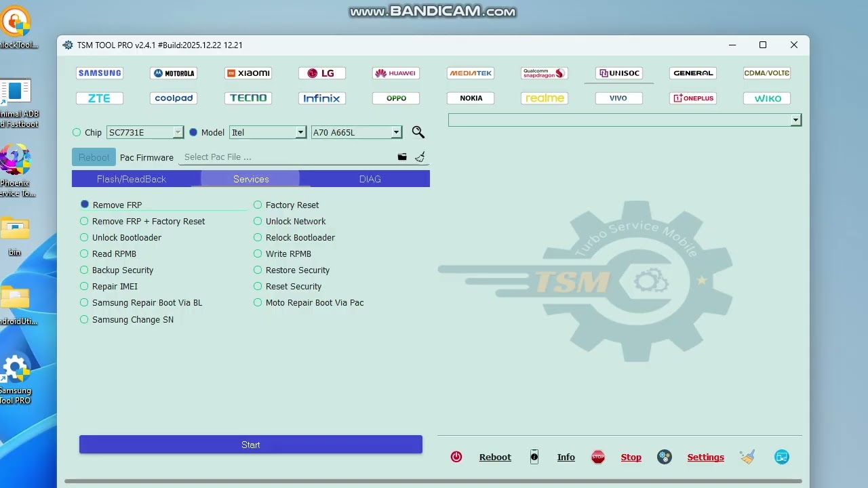The width and height of the screenshot is (868, 488).
Task: Click the horizontal scrollbar at window bottom
Action: click(433, 482)
